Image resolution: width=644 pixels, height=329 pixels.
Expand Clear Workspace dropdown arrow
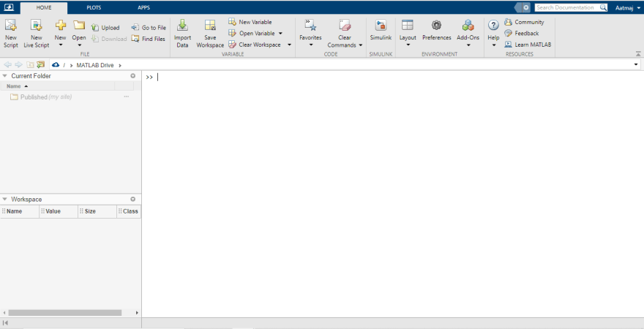click(289, 45)
